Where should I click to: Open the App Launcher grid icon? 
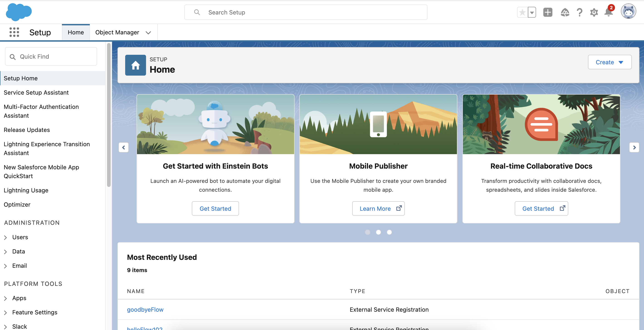click(14, 32)
